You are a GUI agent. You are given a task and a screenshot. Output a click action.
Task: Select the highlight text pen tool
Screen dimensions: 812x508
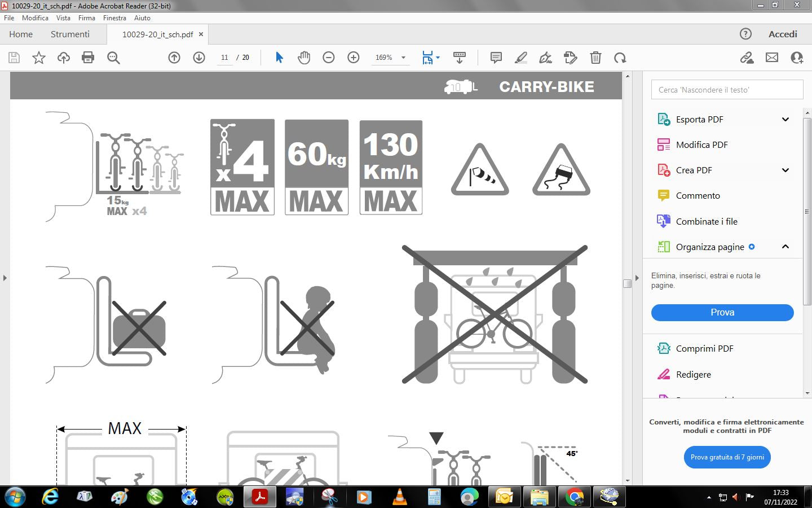coord(521,58)
